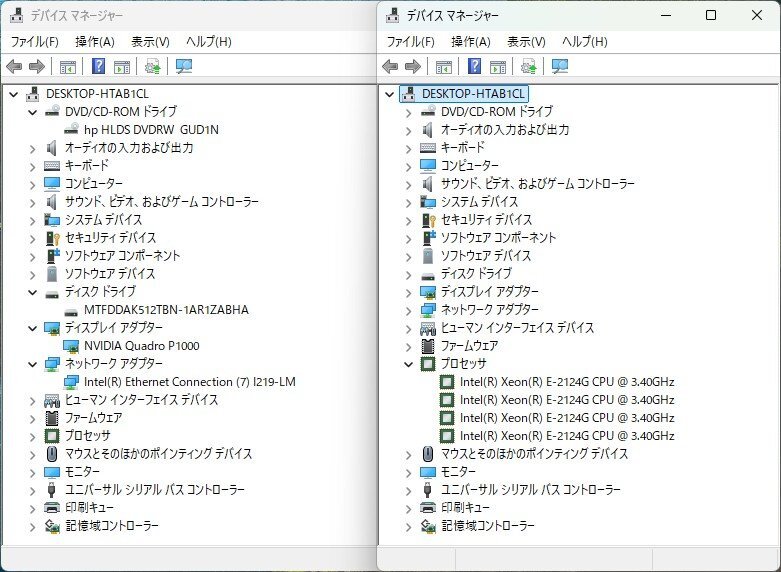Select ソフトウェア コンポーネント in left window
The height and width of the screenshot is (572, 781).
coord(123,256)
